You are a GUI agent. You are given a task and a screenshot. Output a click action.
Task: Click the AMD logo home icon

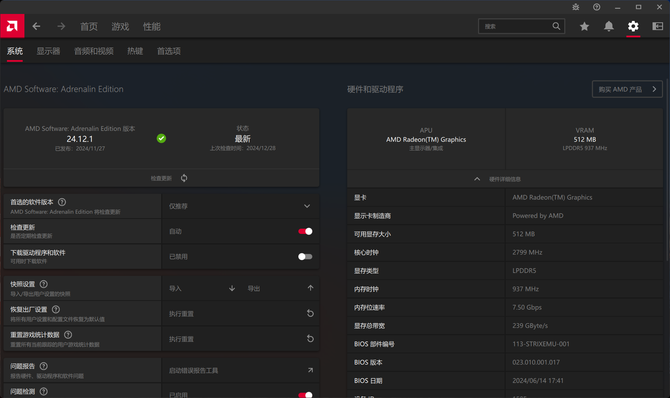coord(12,27)
